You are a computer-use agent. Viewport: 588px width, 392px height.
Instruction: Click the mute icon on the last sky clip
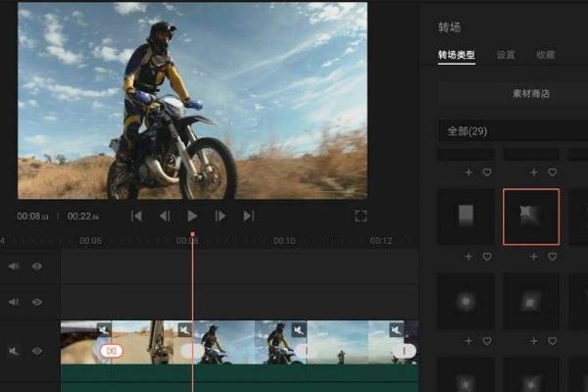396,329
